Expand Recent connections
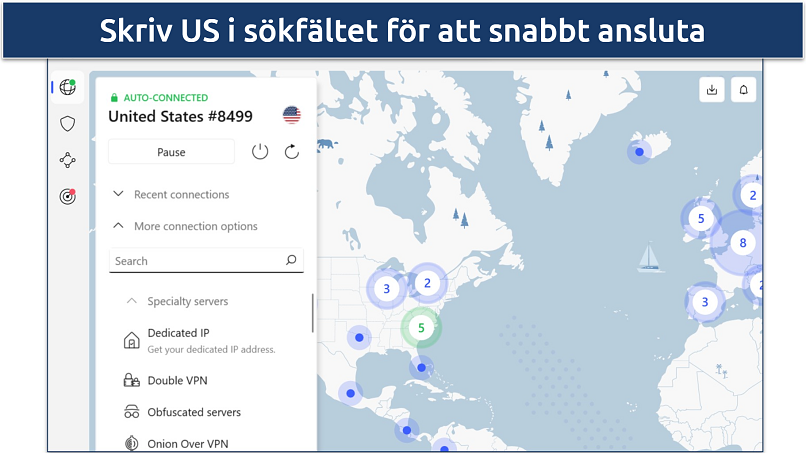The width and height of the screenshot is (806, 453). pos(181,194)
